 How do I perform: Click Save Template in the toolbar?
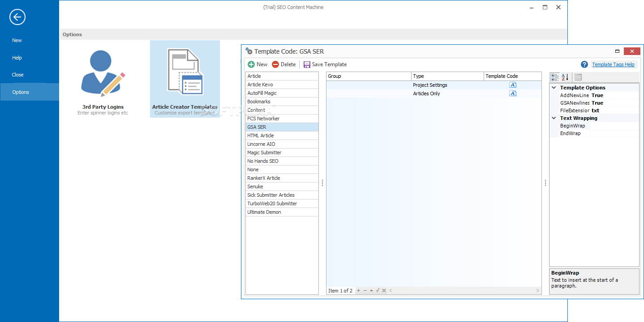point(325,64)
